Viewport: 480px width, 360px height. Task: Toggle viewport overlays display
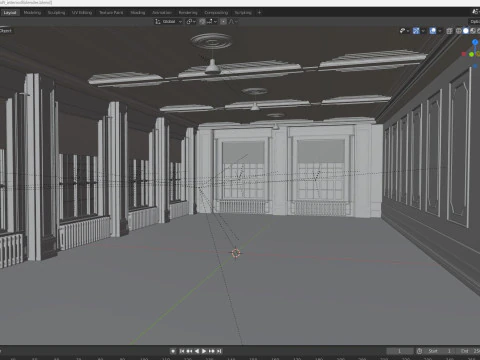coord(433,31)
